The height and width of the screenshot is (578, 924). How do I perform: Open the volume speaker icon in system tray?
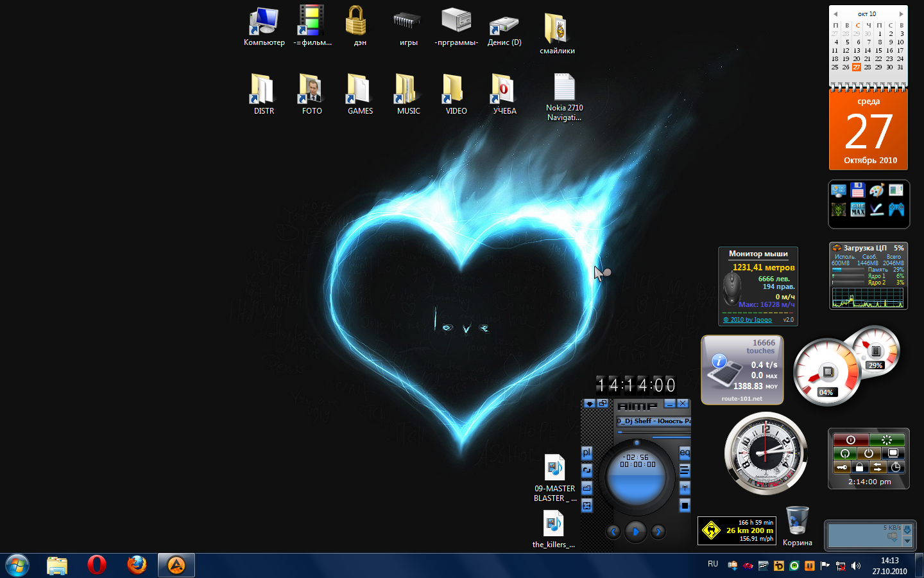[856, 566]
